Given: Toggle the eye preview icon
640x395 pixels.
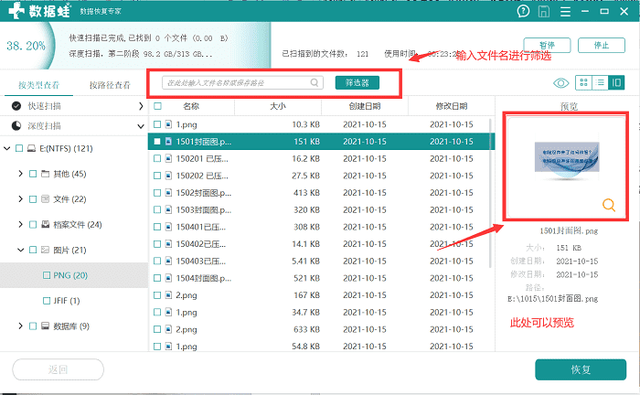Looking at the screenshot, I should click(561, 83).
